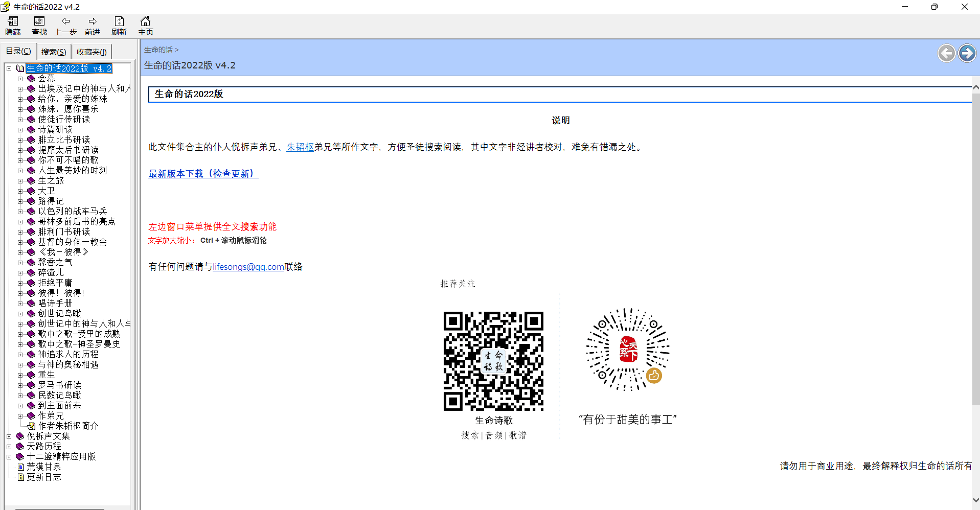Viewport: 980px width, 510px height.
Task: Expand the 创世记鸟瞰 tree node
Action: click(x=20, y=314)
